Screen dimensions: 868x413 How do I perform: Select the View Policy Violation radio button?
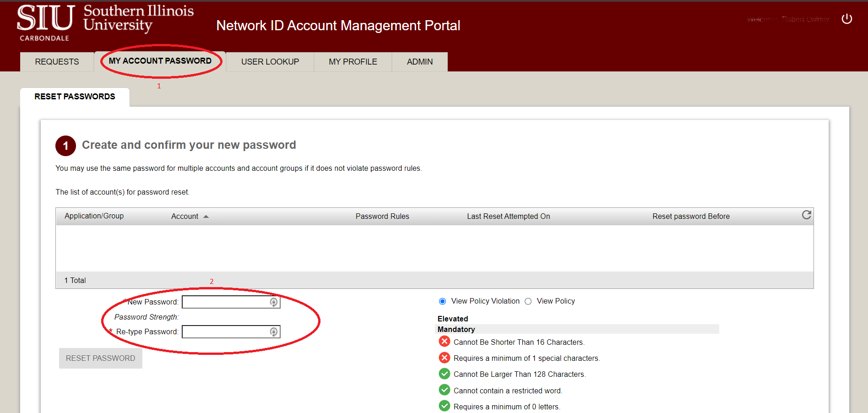coord(442,301)
